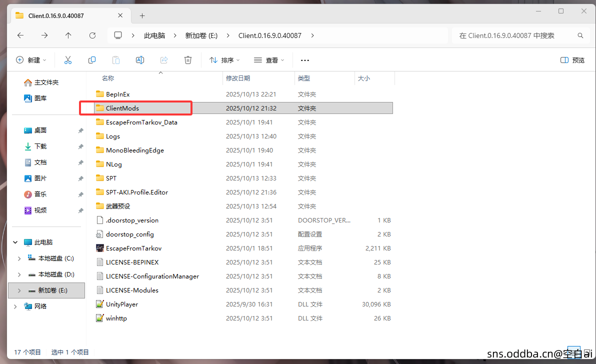Click the Rename icon in toolbar

[140, 60]
